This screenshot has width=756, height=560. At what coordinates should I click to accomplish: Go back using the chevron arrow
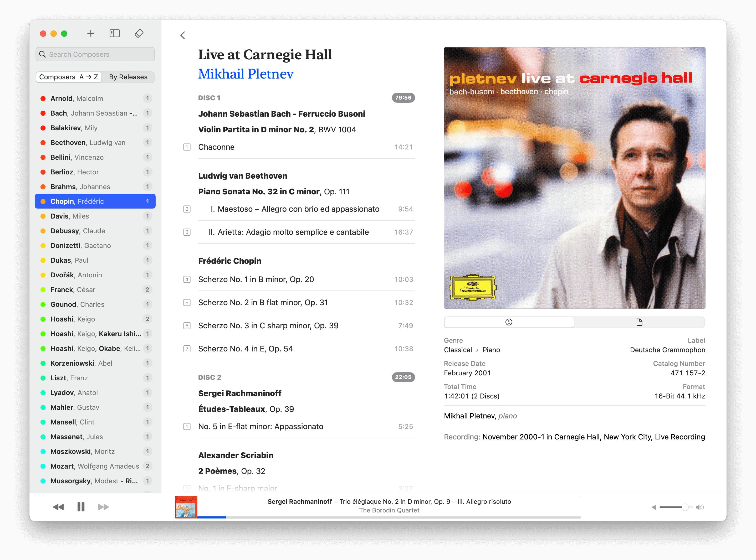(183, 35)
